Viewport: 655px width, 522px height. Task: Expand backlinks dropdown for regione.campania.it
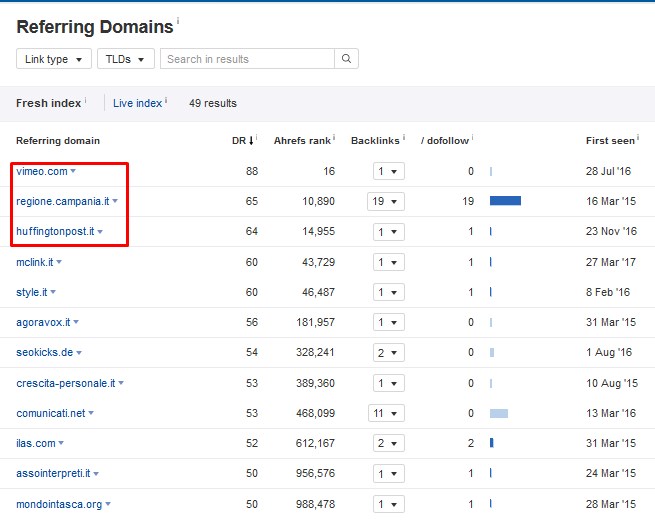tap(385, 201)
